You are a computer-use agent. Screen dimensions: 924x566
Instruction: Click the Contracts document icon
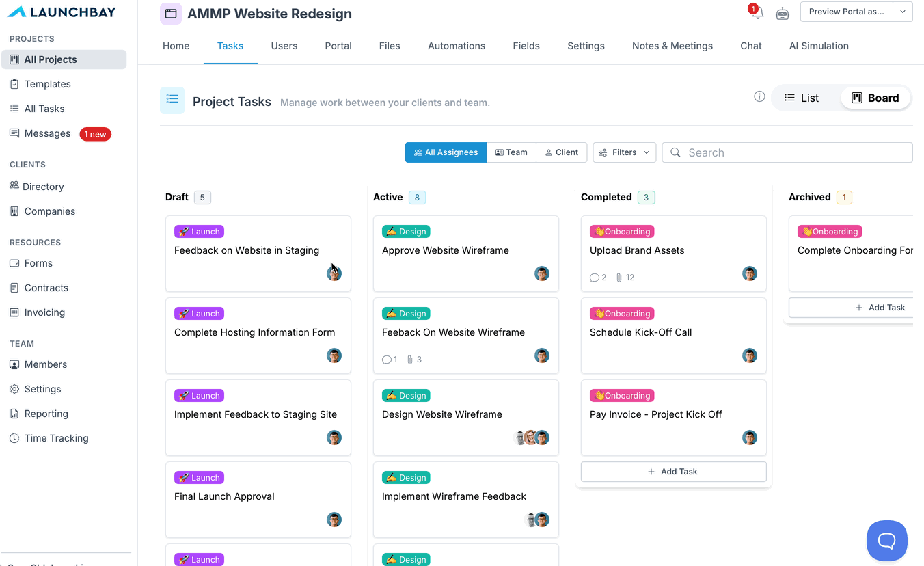click(14, 288)
